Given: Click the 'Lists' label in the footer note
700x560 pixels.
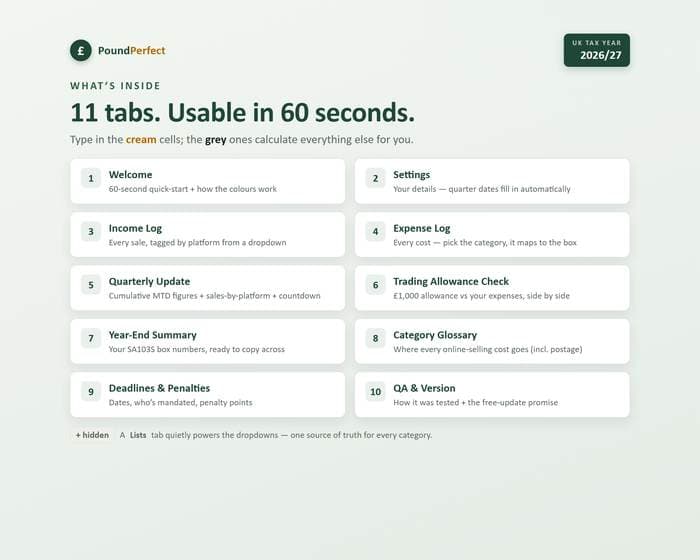Looking at the screenshot, I should pos(138,435).
